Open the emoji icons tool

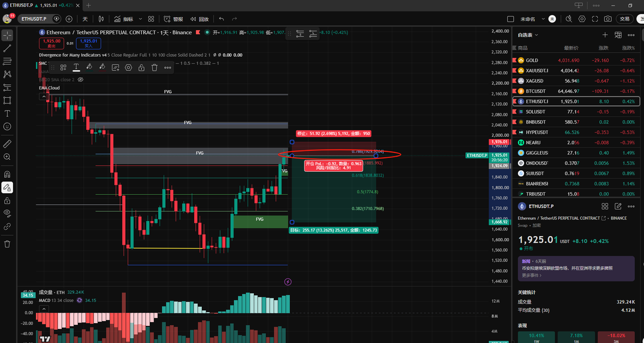[x=7, y=127]
